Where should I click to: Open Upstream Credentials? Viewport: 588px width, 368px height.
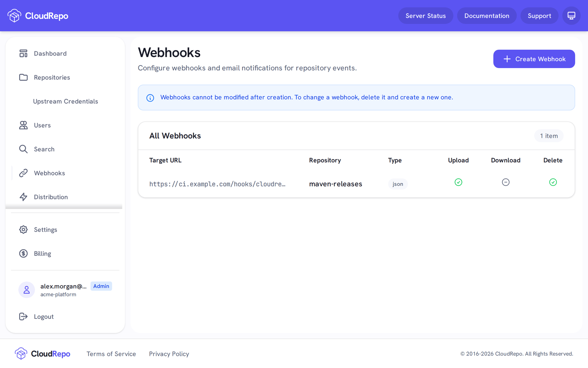click(65, 101)
